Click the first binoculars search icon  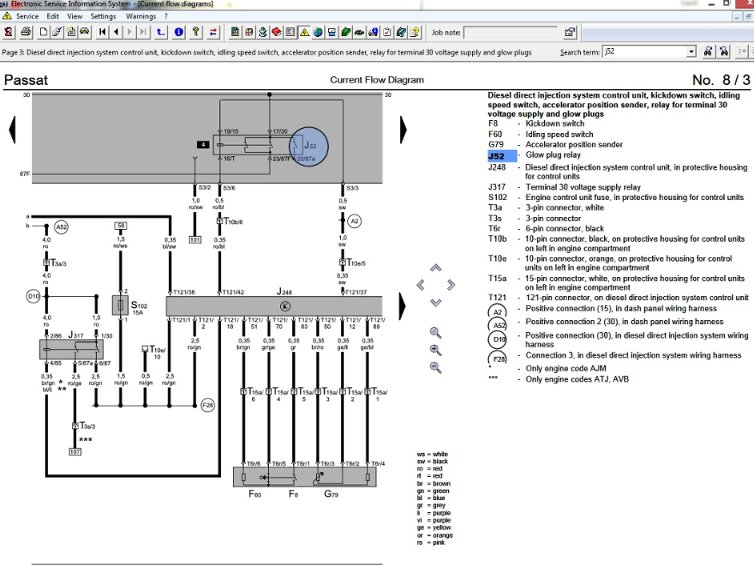[708, 51]
